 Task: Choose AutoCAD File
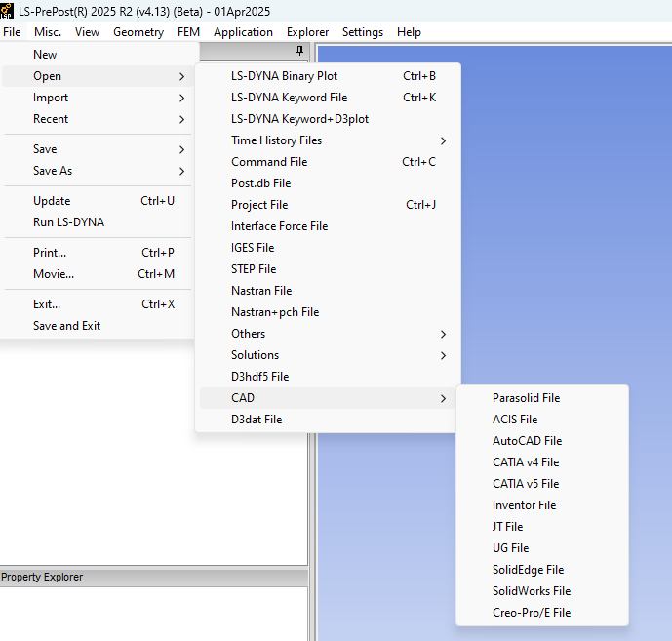pyautogui.click(x=542, y=441)
